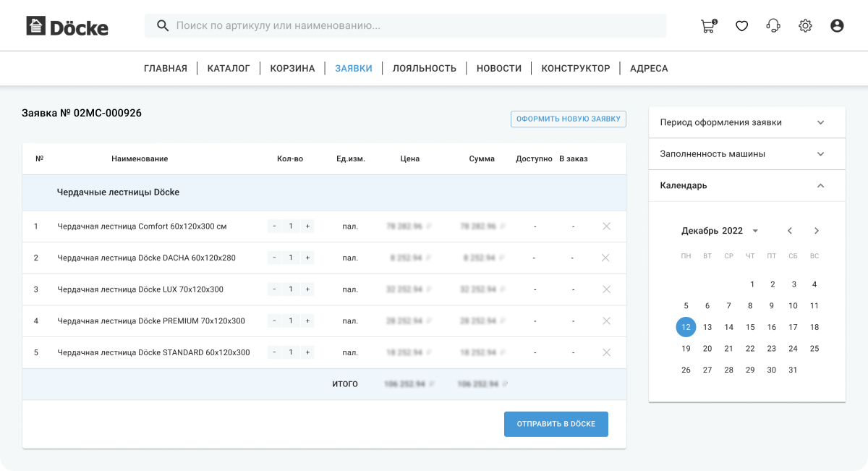Image resolution: width=868 pixels, height=471 pixels.
Task: Click Чердачная лестница Döcke DACHA 60x120x280 name
Action: click(146, 258)
